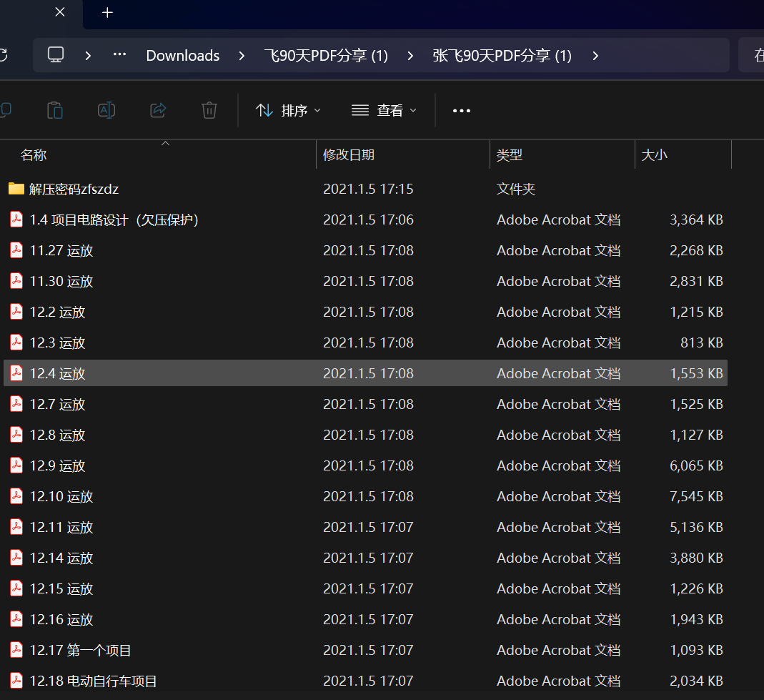Select PDF icon of 12.17 第一个项目
Viewport: 764px width, 700px height.
(x=16, y=650)
